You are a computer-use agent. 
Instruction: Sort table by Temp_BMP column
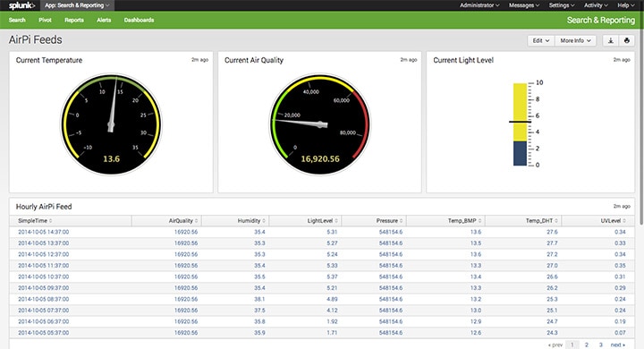(464, 221)
